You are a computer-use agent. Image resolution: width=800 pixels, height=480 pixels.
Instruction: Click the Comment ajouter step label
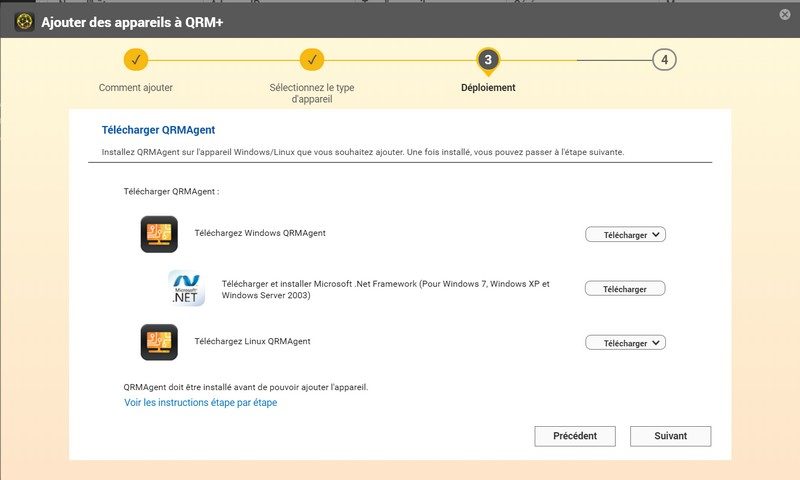[136, 87]
